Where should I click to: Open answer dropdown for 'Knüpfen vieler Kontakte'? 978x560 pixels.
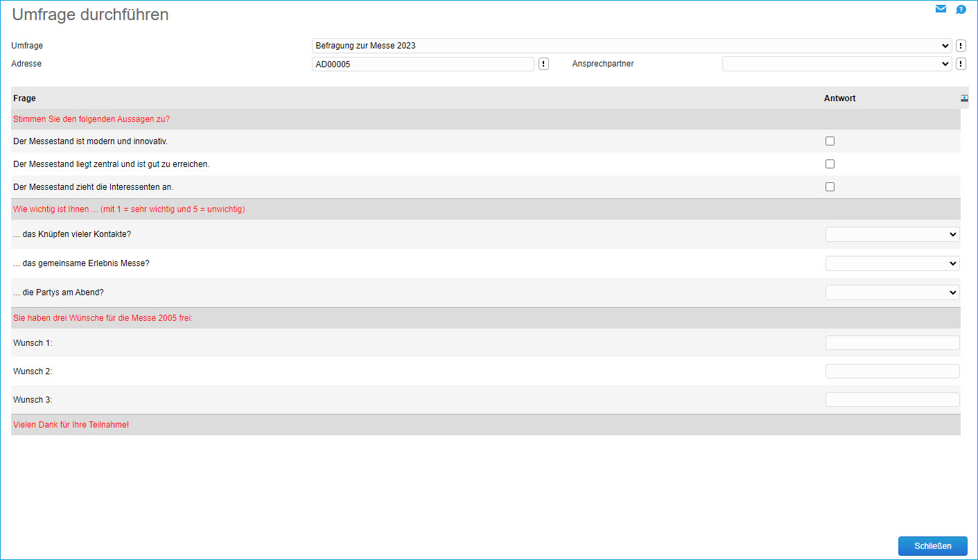[x=892, y=234]
